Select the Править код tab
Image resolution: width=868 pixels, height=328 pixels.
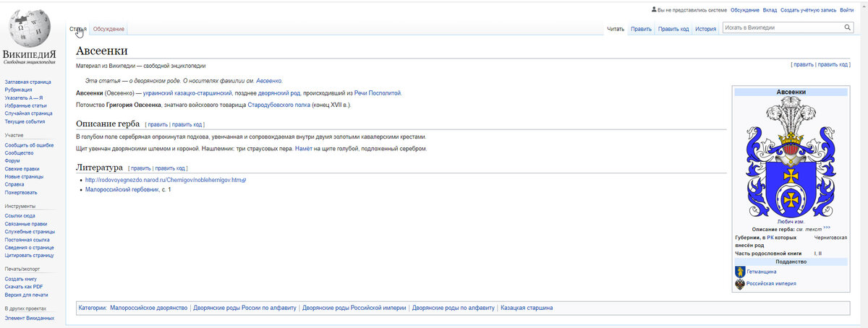coord(673,29)
